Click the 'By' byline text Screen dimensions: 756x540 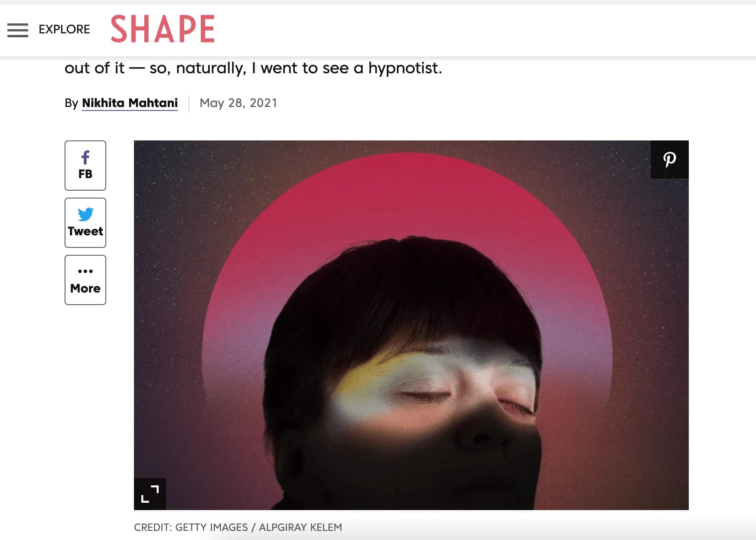click(71, 103)
